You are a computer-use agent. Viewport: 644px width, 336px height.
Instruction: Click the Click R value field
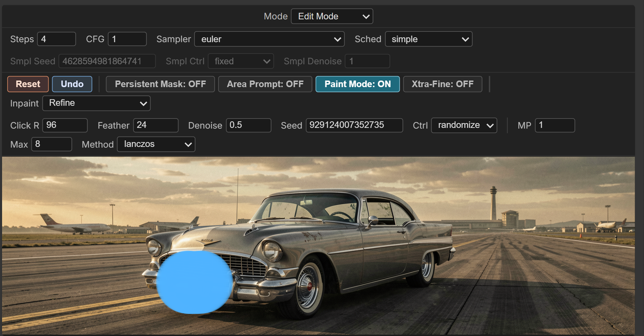coord(65,125)
